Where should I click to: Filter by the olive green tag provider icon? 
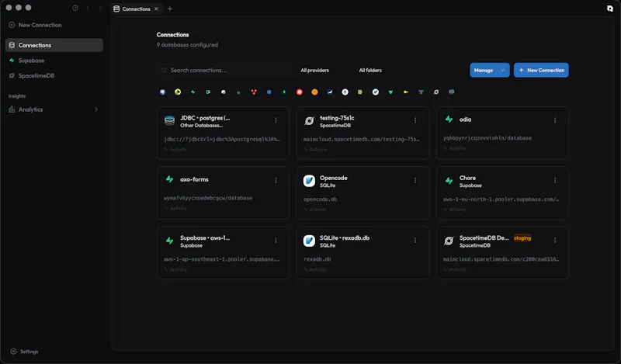tap(360, 92)
